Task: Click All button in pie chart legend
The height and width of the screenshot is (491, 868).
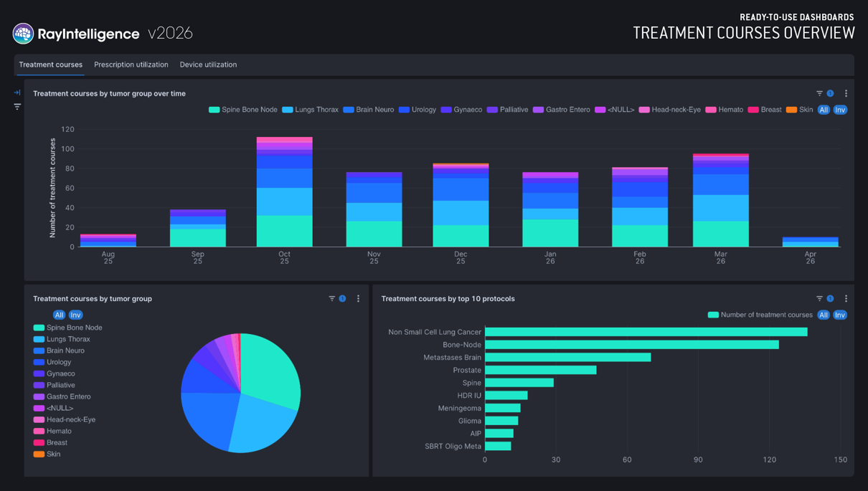Action: [x=59, y=315]
